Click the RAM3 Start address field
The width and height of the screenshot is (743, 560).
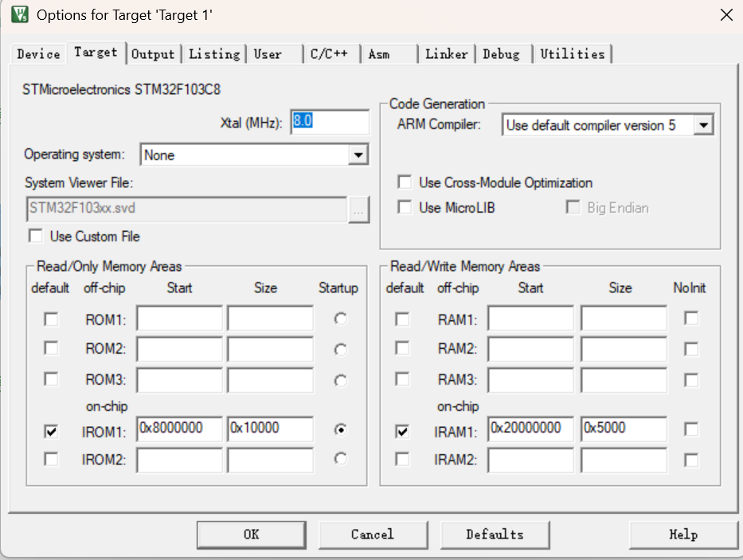tap(531, 380)
